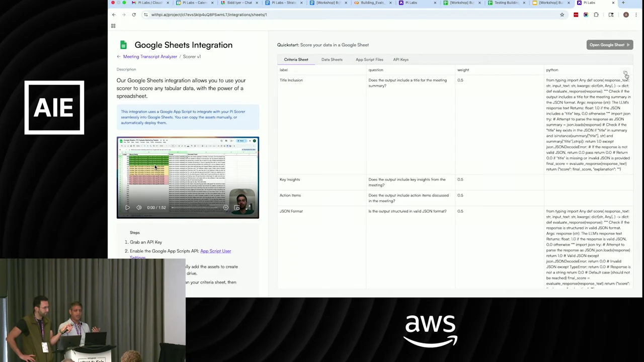Open a new browser tab
This screenshot has height=362, width=644.
[623, 3]
